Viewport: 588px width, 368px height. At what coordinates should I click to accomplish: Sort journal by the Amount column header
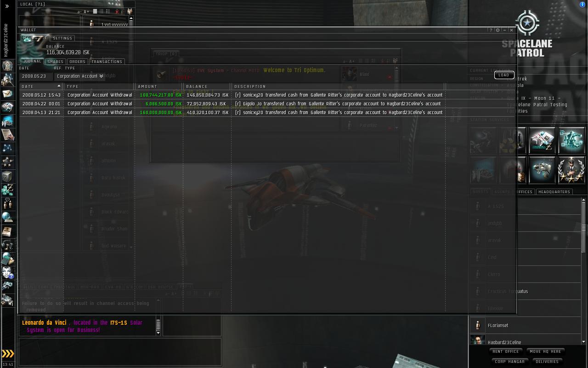(159, 86)
